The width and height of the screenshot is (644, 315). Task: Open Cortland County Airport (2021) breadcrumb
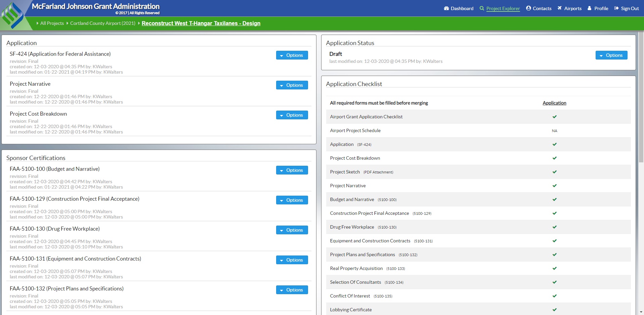pos(102,23)
